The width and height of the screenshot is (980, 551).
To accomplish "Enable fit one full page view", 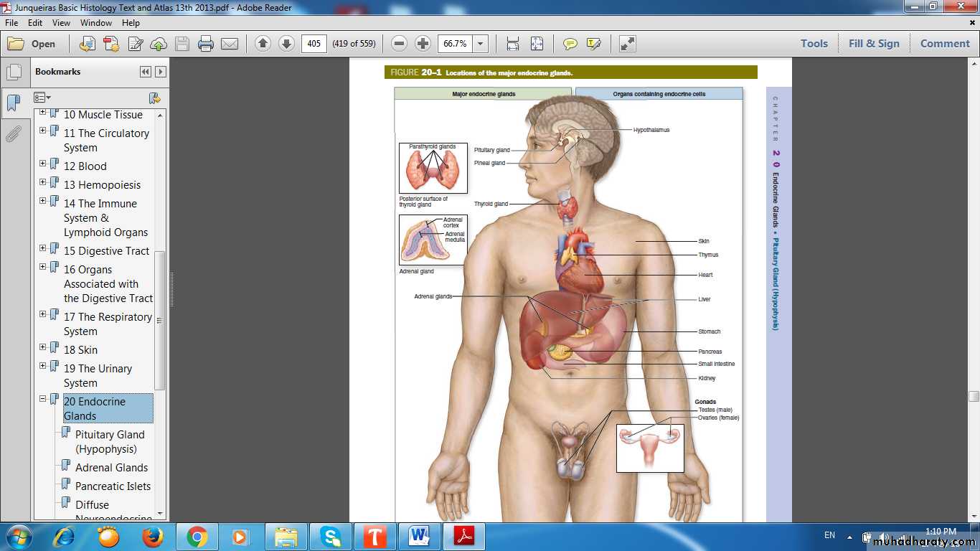I will tap(537, 44).
